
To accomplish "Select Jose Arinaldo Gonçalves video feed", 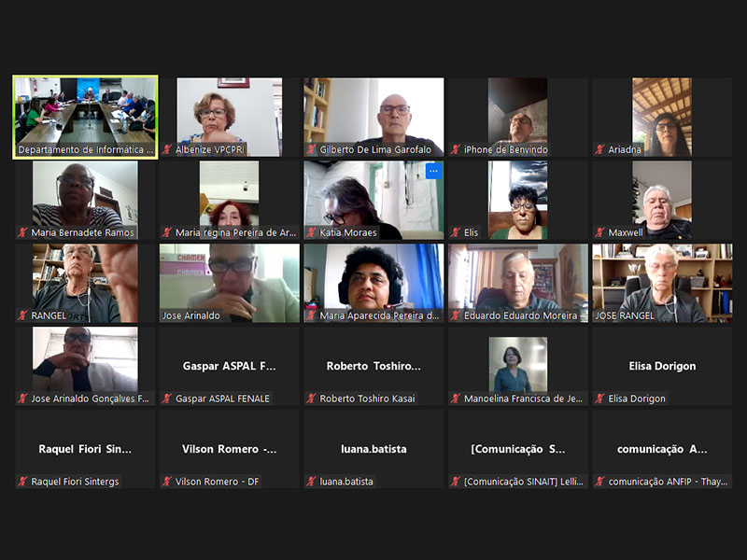I will pos(85,366).
